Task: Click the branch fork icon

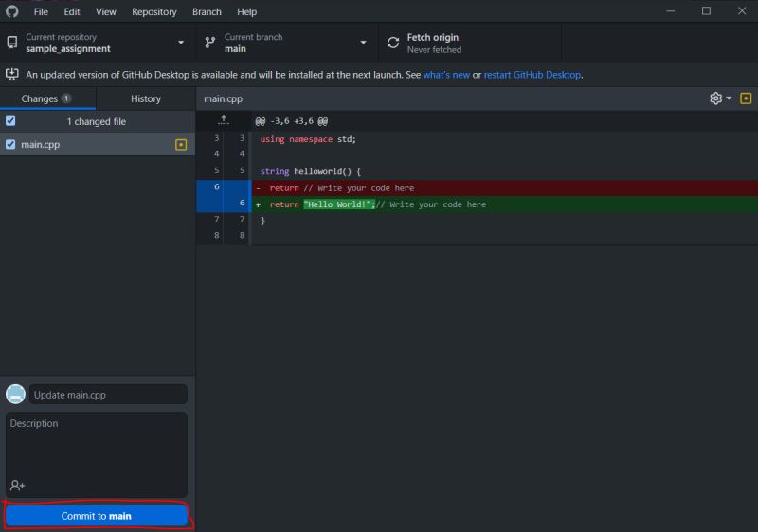Action: point(209,43)
